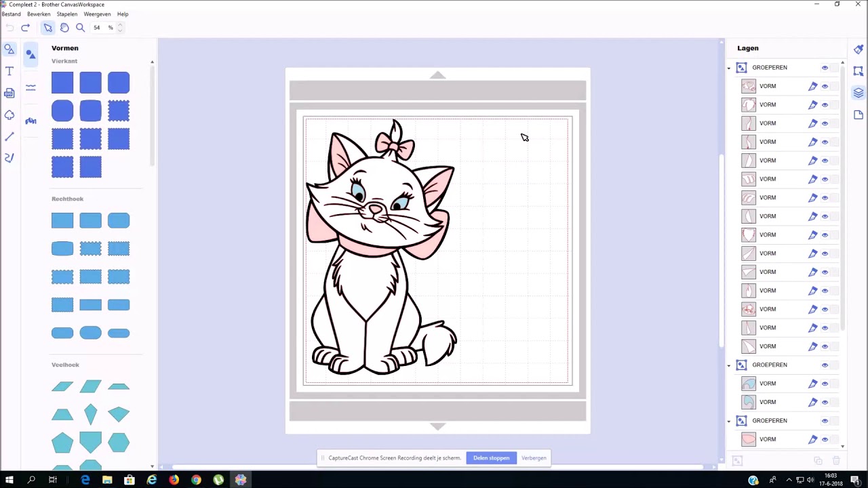This screenshot has height=488, width=868.
Task: Increase zoom with the stepper up arrow
Action: 120,25
